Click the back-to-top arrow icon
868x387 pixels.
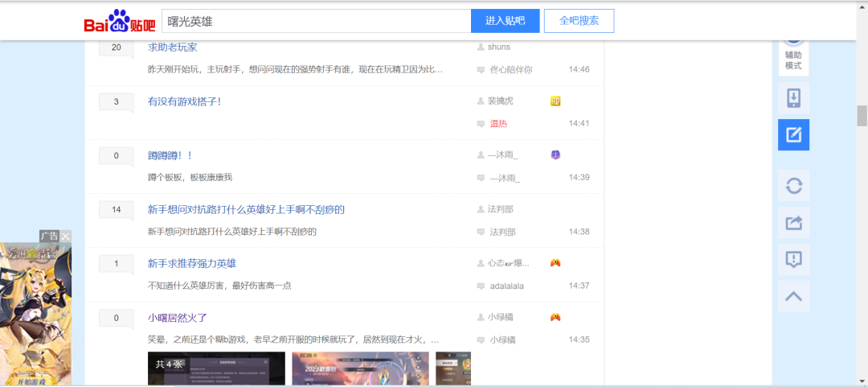[x=793, y=296]
